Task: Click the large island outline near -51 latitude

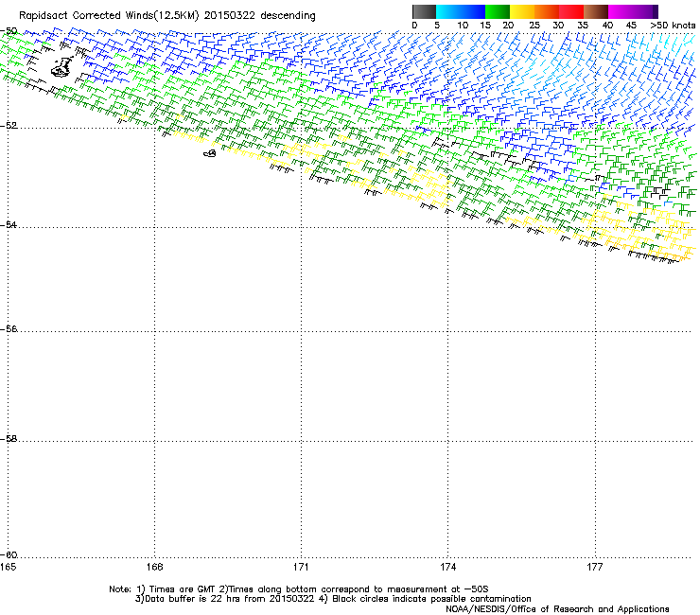Action: (61, 67)
